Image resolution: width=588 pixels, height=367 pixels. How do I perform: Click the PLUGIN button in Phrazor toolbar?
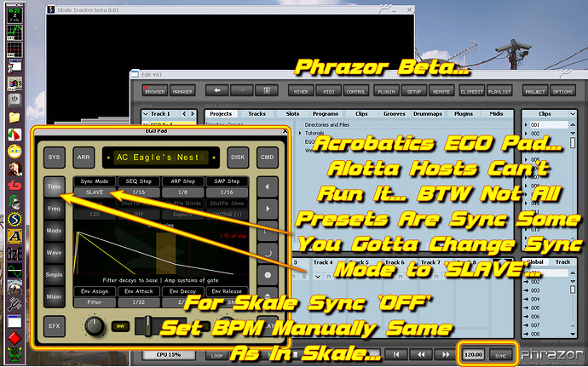[x=386, y=91]
